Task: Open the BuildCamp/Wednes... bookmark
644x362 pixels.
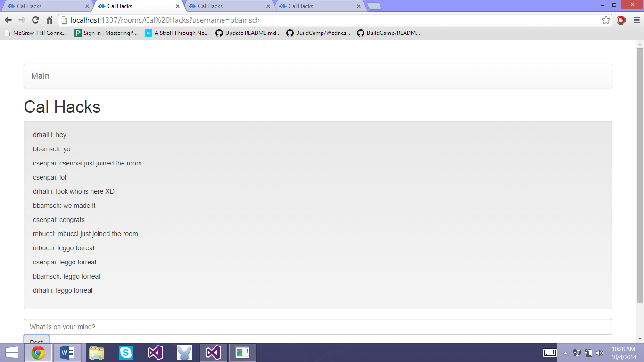Action: (x=318, y=33)
